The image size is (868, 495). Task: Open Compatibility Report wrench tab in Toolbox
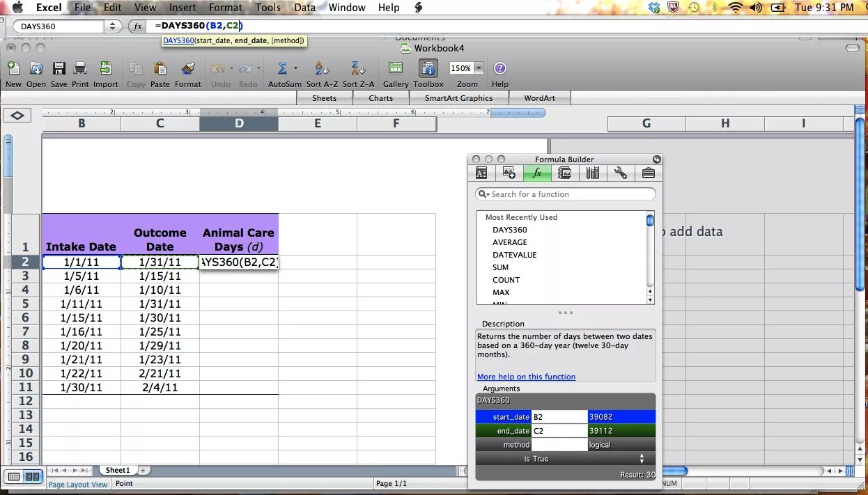point(621,173)
